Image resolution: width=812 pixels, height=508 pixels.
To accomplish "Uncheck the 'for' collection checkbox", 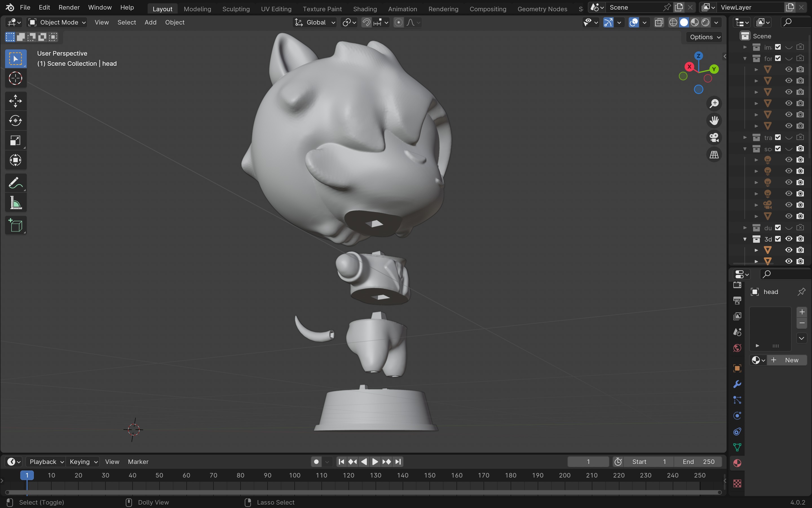I will coord(778,58).
